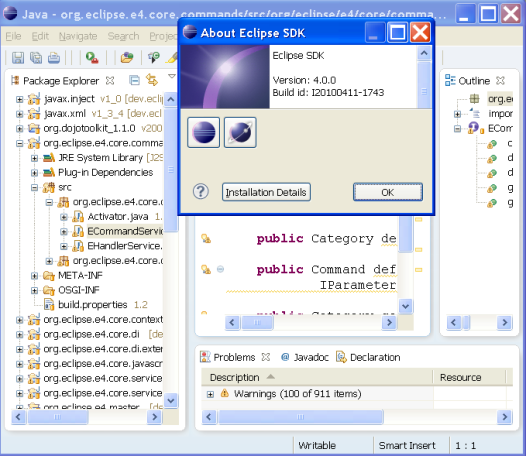Click the Save toolbar icon
526x456 pixels.
tap(18, 58)
